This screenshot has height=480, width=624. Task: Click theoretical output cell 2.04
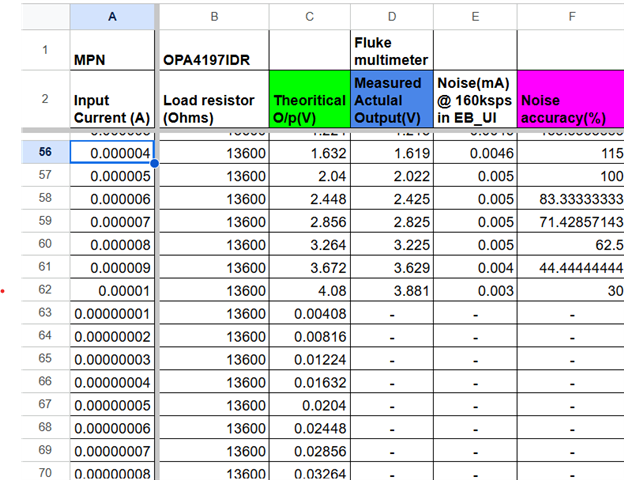coord(310,176)
